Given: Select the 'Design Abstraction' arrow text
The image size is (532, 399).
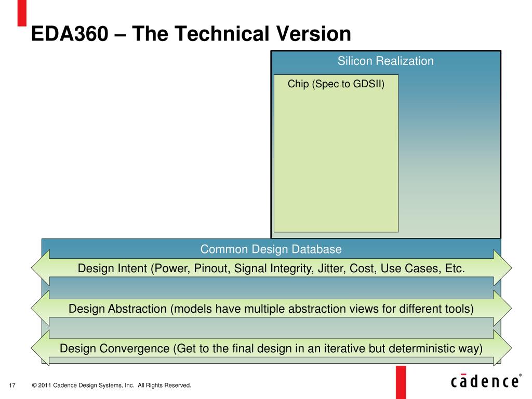Looking at the screenshot, I should pyautogui.click(x=271, y=309).
